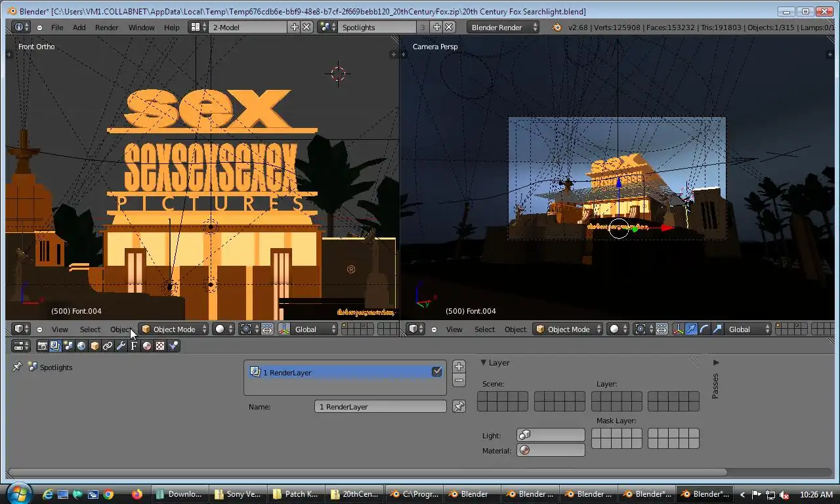This screenshot has width=840, height=504.
Task: Open viewport shading dropdown in left viewport
Action: tap(224, 329)
